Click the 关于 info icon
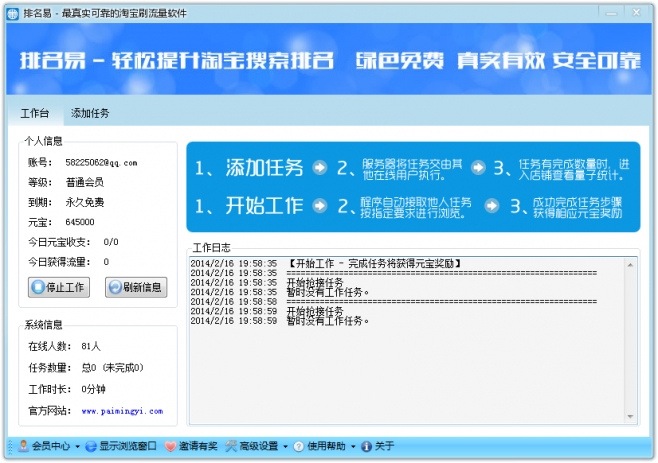Viewport: 658px width, 463px height. [x=366, y=446]
